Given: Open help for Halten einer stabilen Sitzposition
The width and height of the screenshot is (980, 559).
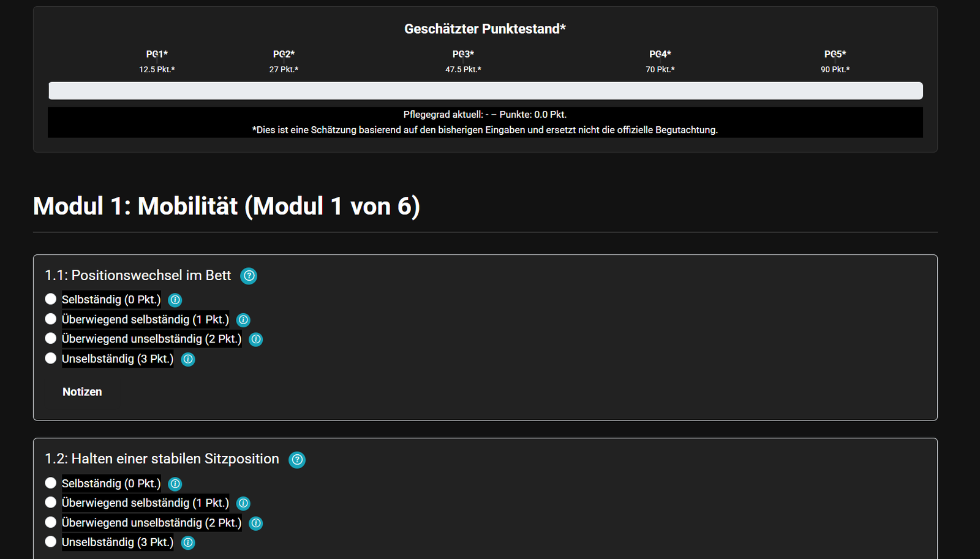Looking at the screenshot, I should point(297,460).
